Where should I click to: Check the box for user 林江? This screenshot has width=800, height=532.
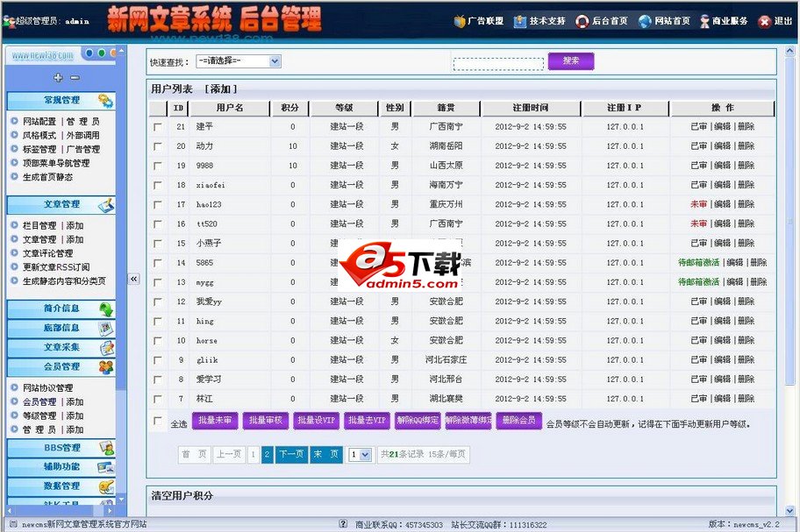click(158, 399)
